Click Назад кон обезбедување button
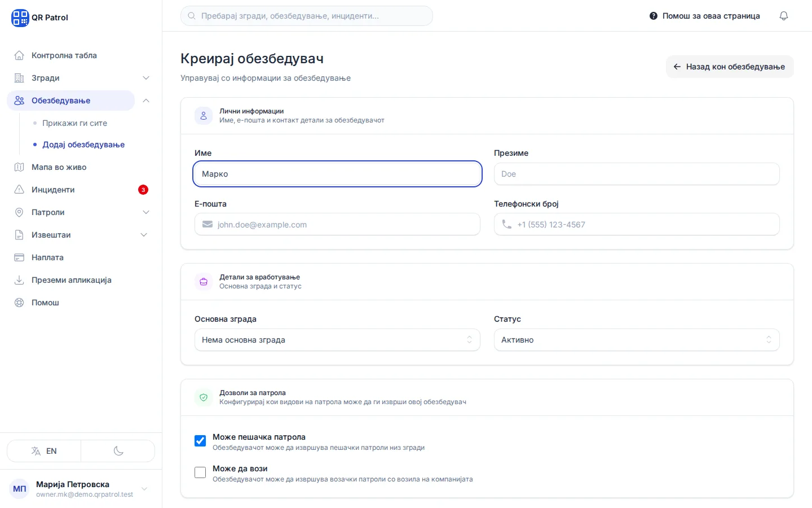The height and width of the screenshot is (508, 812). click(730, 67)
